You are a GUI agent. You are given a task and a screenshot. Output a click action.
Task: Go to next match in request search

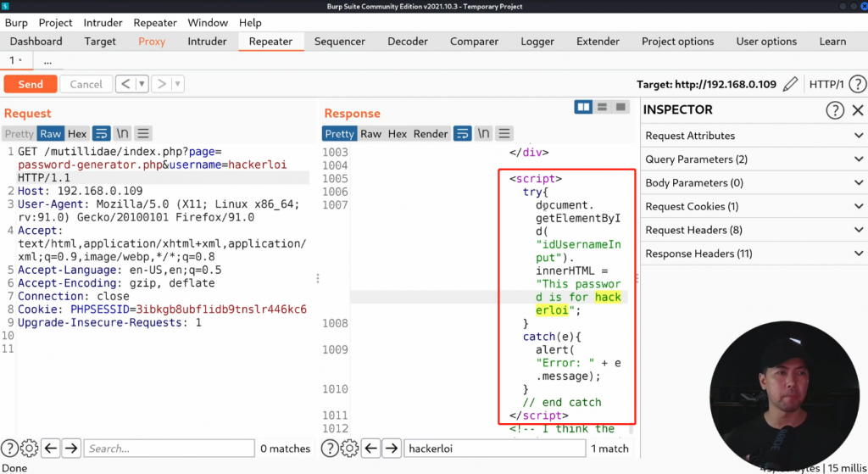click(71, 449)
